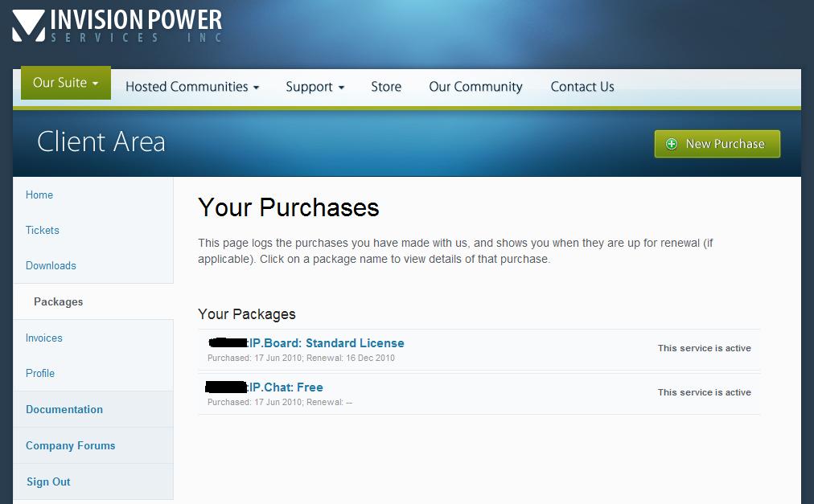Open Home in the sidebar

pos(39,195)
